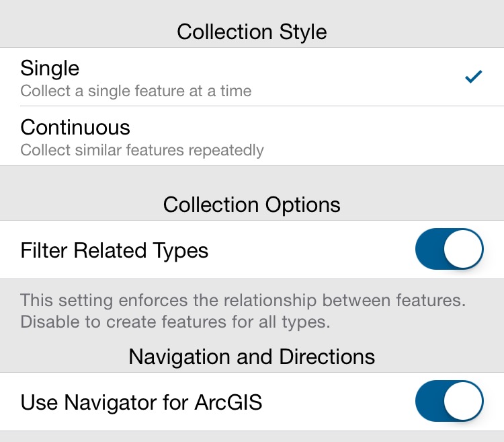This screenshot has height=442, width=504.
Task: Click the Filter Related Types label
Action: (x=114, y=250)
